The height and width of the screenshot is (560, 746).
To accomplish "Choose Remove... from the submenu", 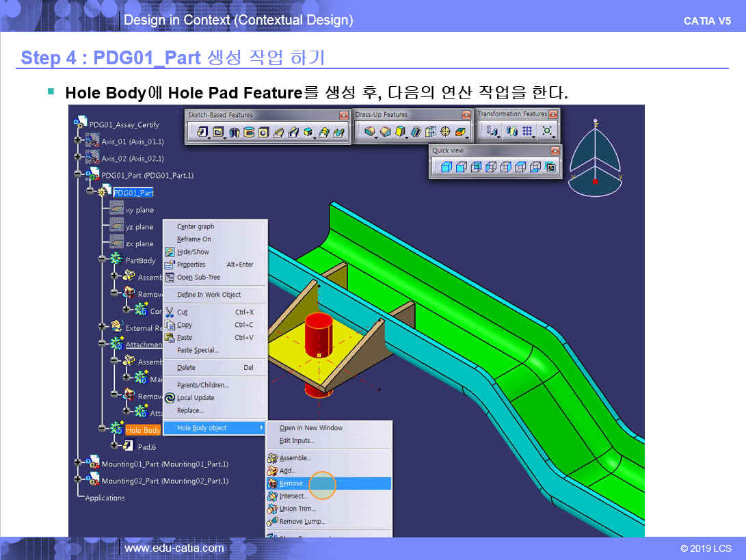I will click(x=293, y=483).
